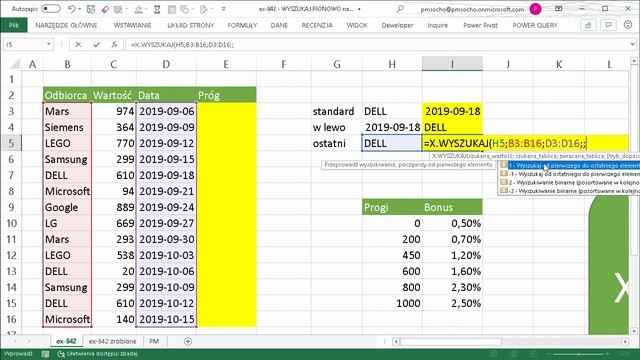Click the Próg header cell
This screenshot has height=360, width=640.
point(226,96)
